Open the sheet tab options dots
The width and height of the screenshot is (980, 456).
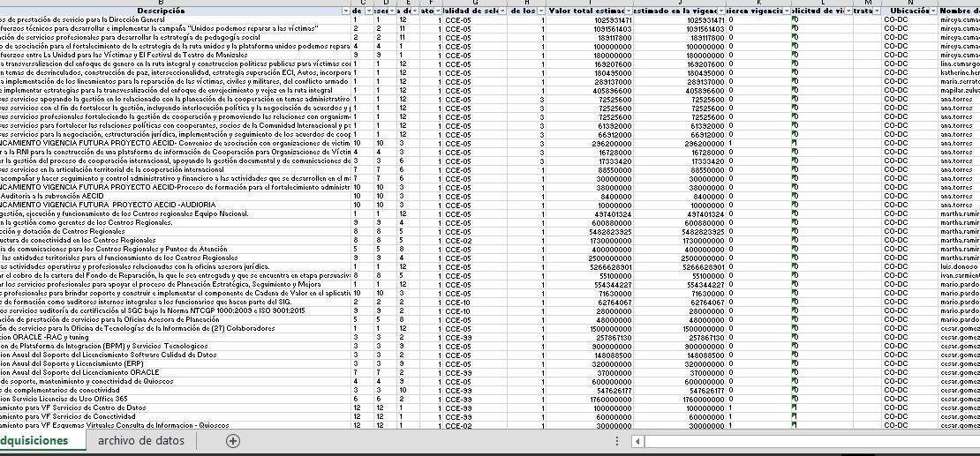coord(617,441)
